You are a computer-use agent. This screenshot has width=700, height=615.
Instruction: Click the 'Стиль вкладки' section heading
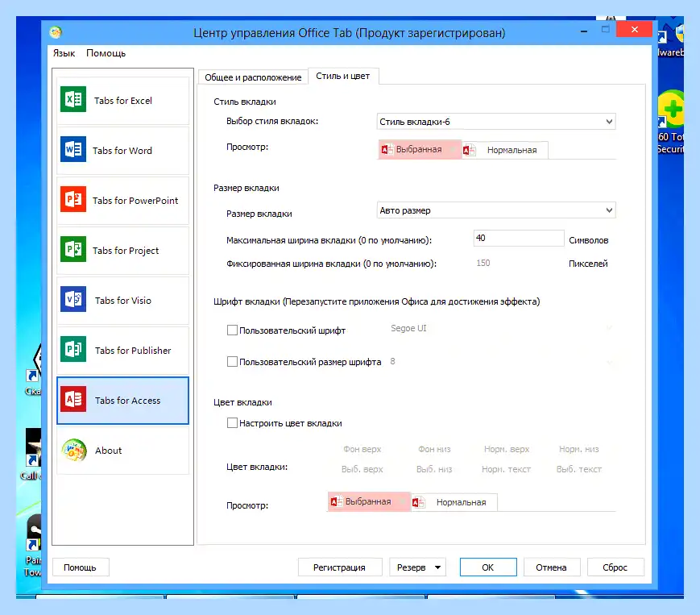[x=245, y=102]
